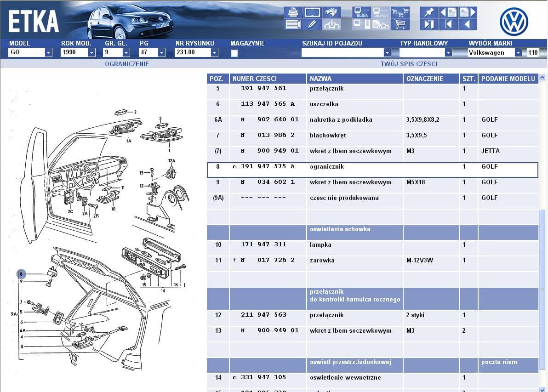Click the multiple shopping carts icon
The height and width of the screenshot is (392, 548).
(x=400, y=12)
